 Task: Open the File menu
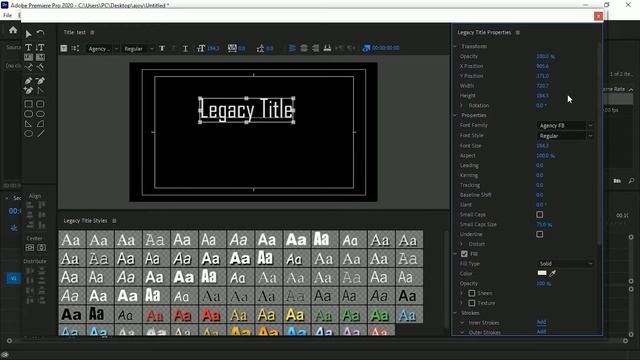7,15
